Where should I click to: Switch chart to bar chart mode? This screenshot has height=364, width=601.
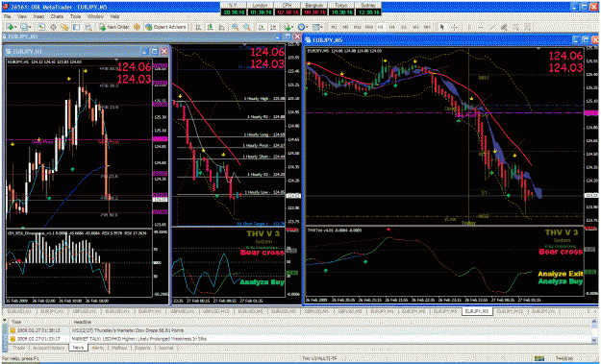pos(198,27)
